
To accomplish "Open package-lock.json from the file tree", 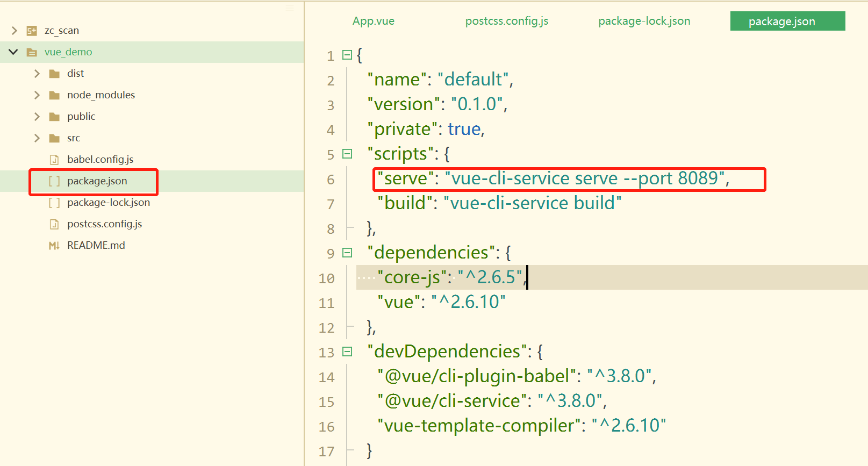I will pyautogui.click(x=109, y=203).
